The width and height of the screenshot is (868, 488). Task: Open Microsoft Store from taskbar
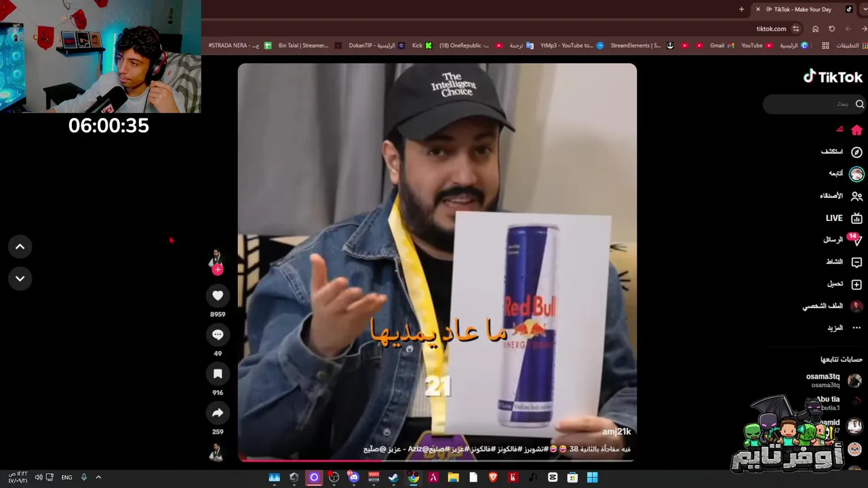572,477
